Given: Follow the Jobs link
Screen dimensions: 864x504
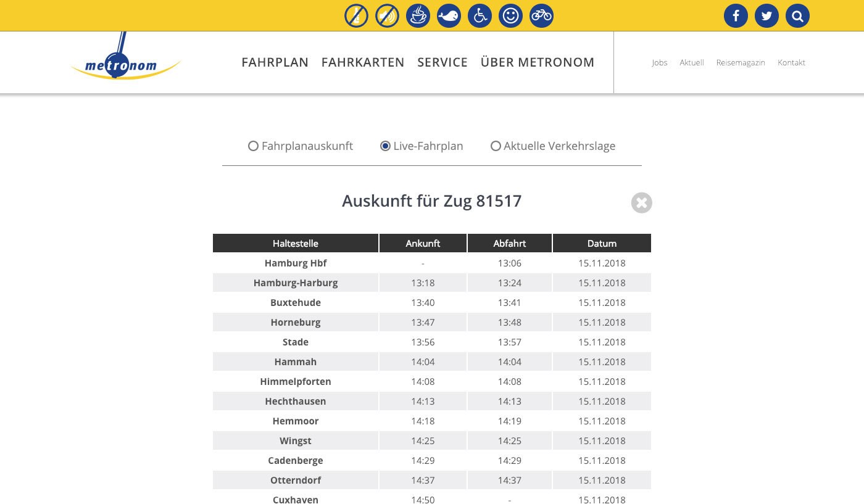Looking at the screenshot, I should click(660, 62).
